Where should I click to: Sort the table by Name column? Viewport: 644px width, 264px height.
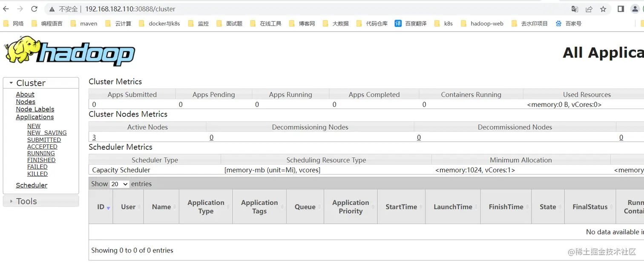tap(161, 207)
